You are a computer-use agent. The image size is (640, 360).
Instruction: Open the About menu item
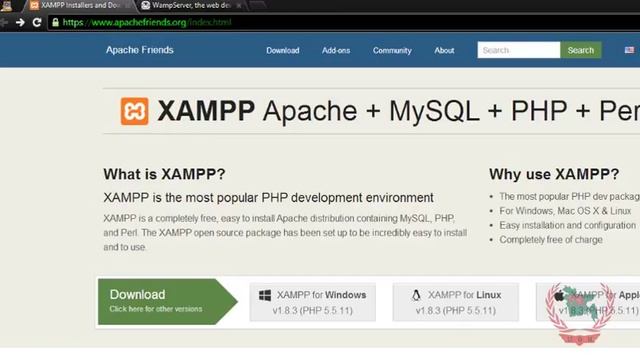point(444,51)
